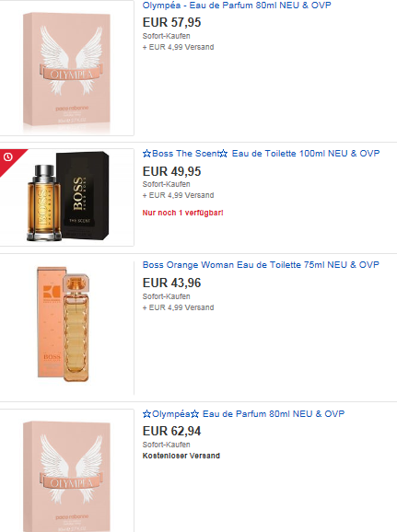Viewport: 397px width, 532px height.
Task: Click '+ EUR 4,99 Versand' under the EUR 57,95 price
Action: pos(179,47)
